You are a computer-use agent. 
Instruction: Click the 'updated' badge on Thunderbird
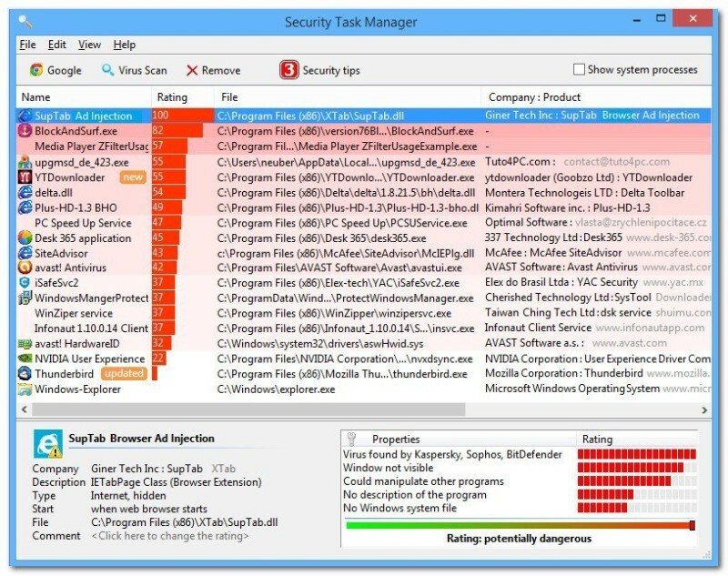point(125,373)
